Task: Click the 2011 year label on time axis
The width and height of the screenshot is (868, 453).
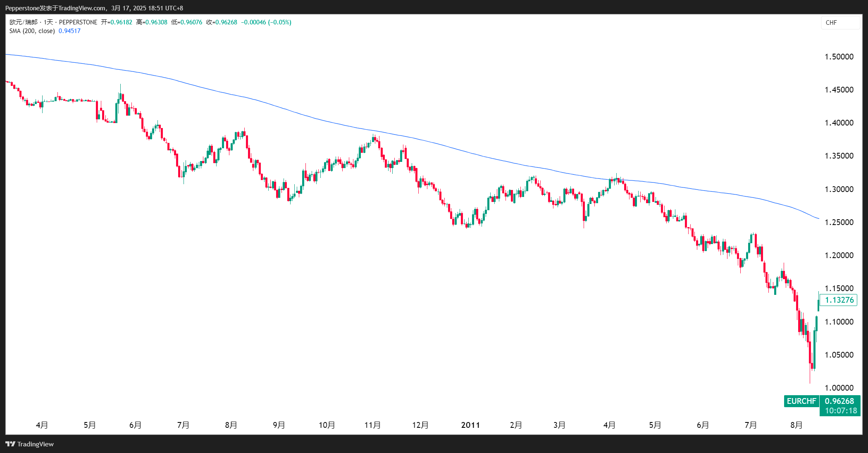Action: point(470,425)
